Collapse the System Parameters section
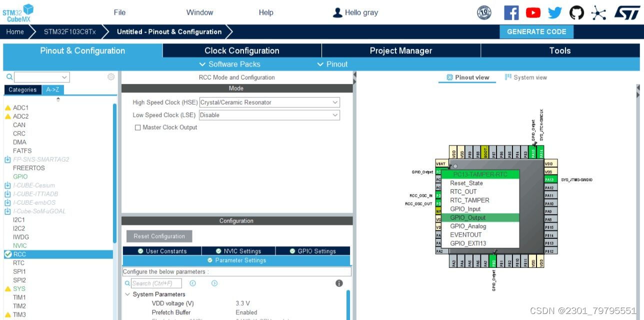Viewport: 644px width, 320px height. pyautogui.click(x=127, y=294)
